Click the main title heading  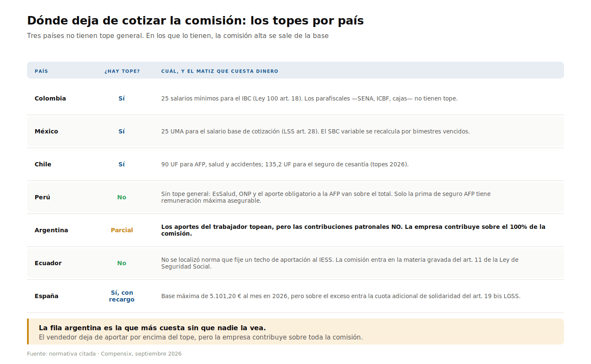tap(195, 21)
